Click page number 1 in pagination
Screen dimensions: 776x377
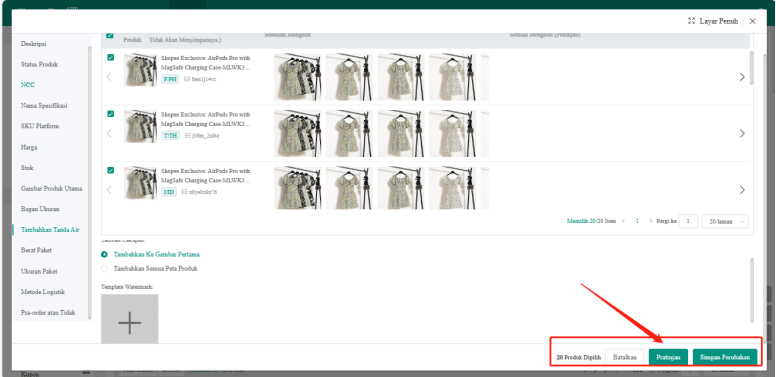[x=637, y=221]
